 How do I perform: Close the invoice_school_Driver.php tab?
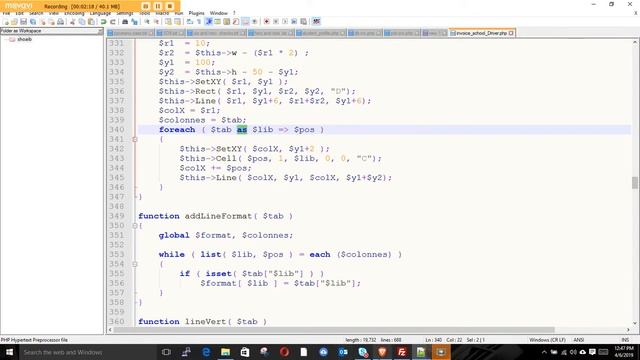click(511, 33)
